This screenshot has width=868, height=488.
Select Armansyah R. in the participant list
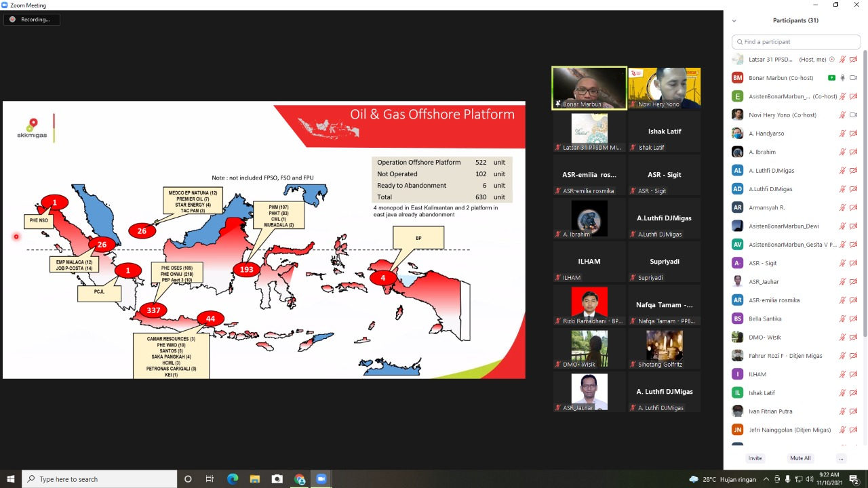(766, 207)
